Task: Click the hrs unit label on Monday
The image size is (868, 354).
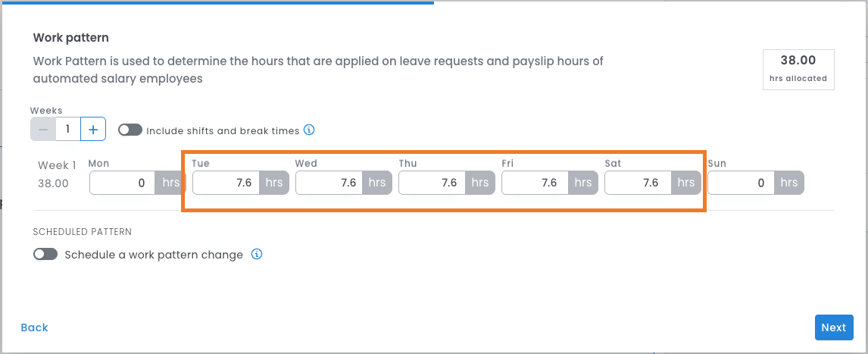Action: click(171, 183)
